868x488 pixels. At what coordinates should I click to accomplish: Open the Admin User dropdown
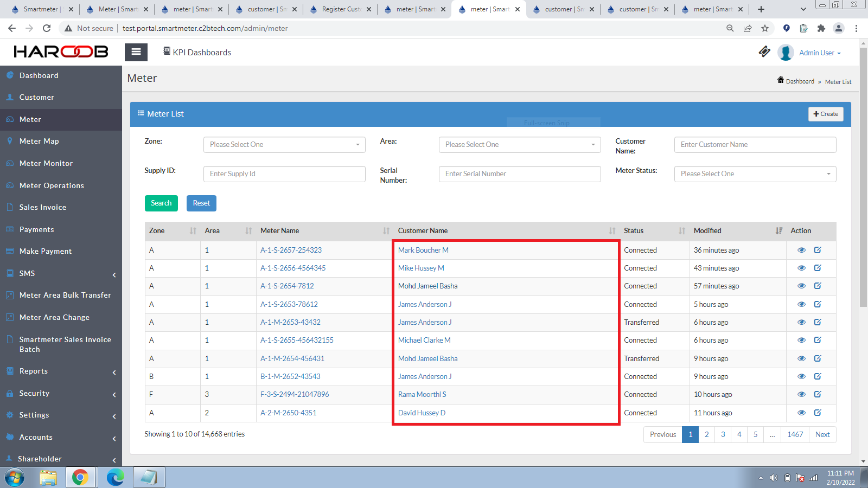[x=820, y=53]
